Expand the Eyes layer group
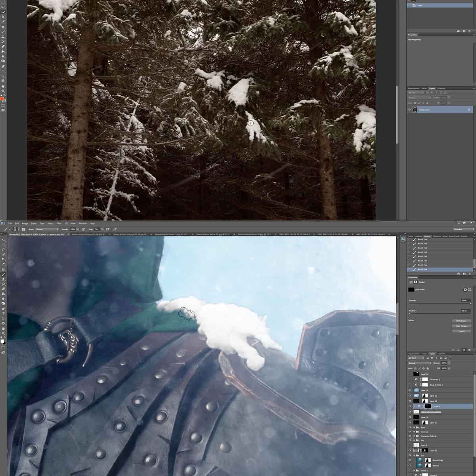476x476 pixels. (414, 428)
